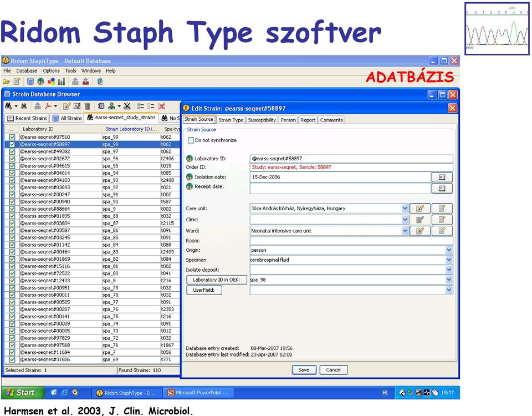Click the red crossed-out remove icon in browser toolbar

pos(162,106)
